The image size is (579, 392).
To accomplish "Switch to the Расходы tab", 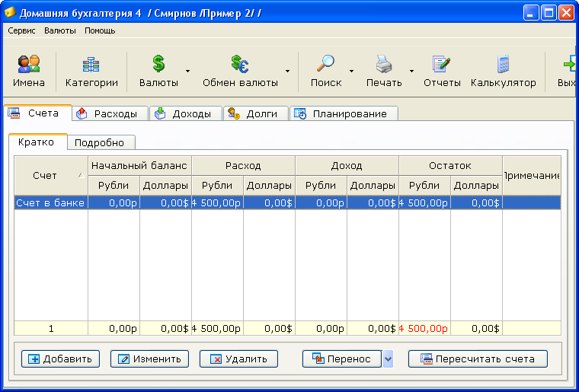I will coord(110,114).
